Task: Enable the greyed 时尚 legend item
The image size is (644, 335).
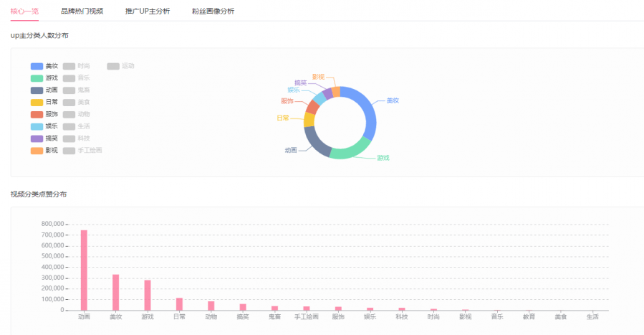Action: click(77, 66)
